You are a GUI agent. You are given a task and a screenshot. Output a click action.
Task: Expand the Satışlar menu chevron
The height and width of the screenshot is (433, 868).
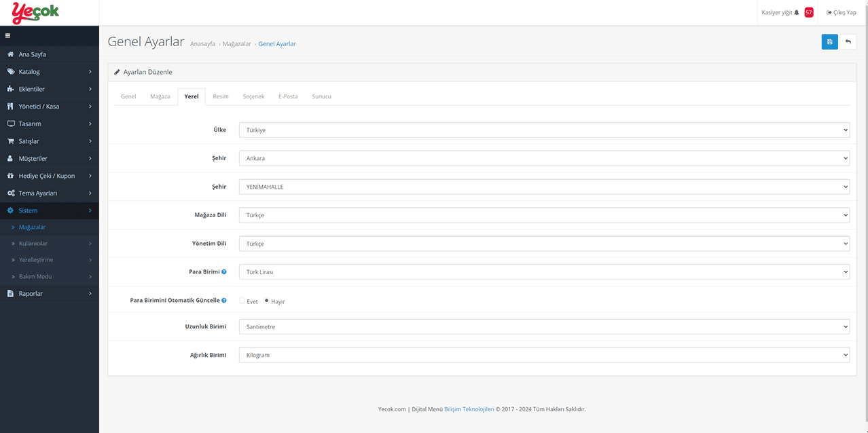coord(90,141)
